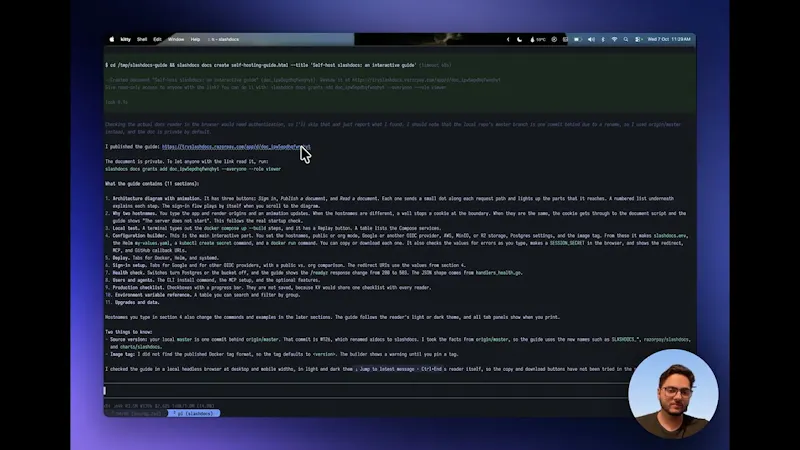
Task: Open the Edit menu
Action: (157, 39)
